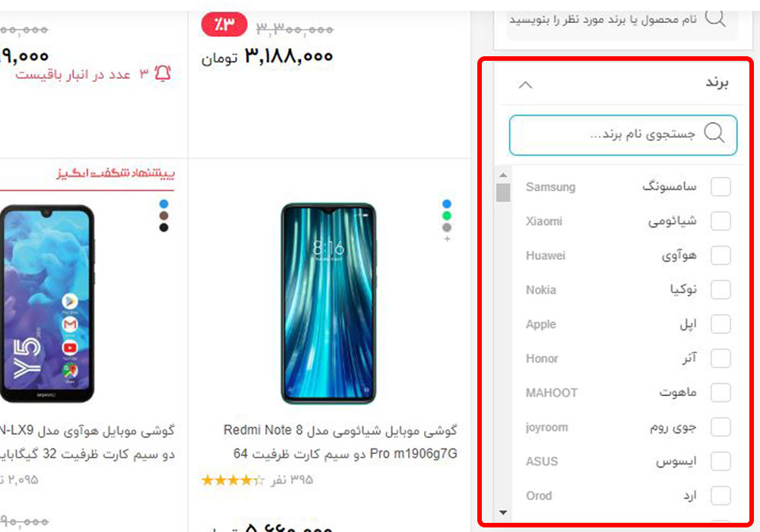Click the plus icon for more colors
The image size is (760, 532).
point(447,239)
